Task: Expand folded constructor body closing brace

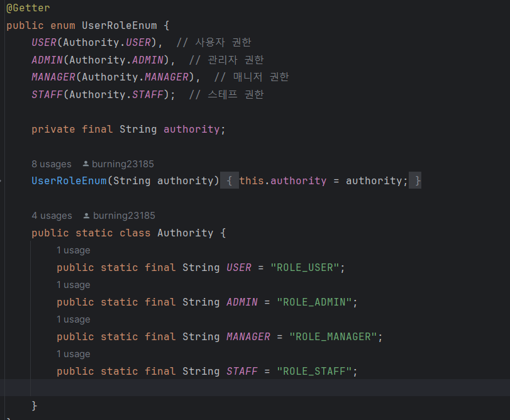Action: [415, 180]
